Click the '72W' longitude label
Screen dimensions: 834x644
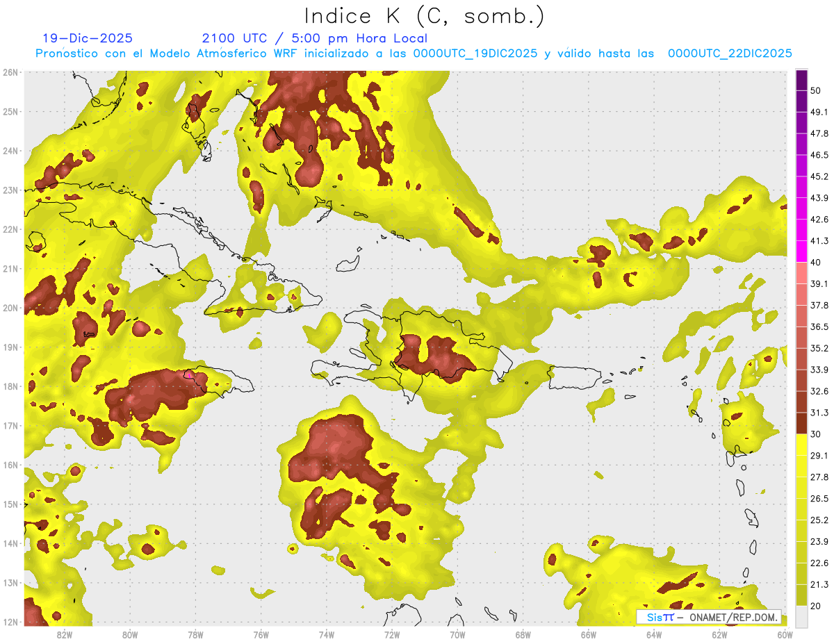coord(392,634)
